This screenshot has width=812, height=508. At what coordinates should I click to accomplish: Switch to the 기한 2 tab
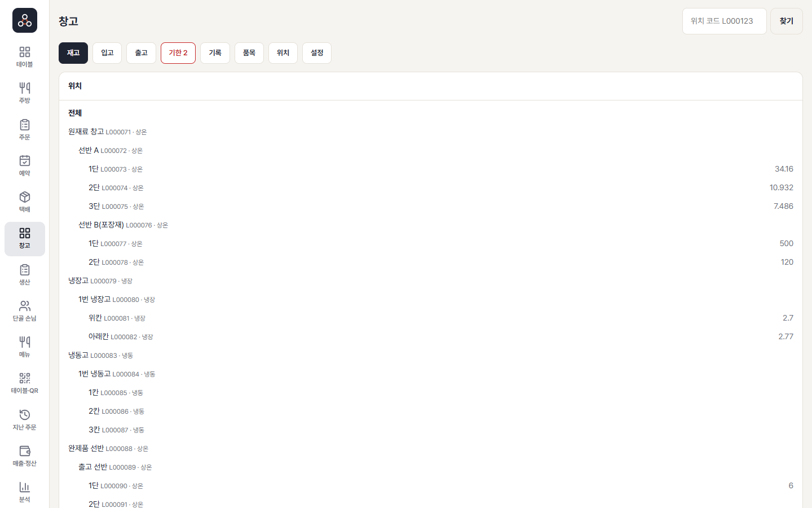coord(178,53)
